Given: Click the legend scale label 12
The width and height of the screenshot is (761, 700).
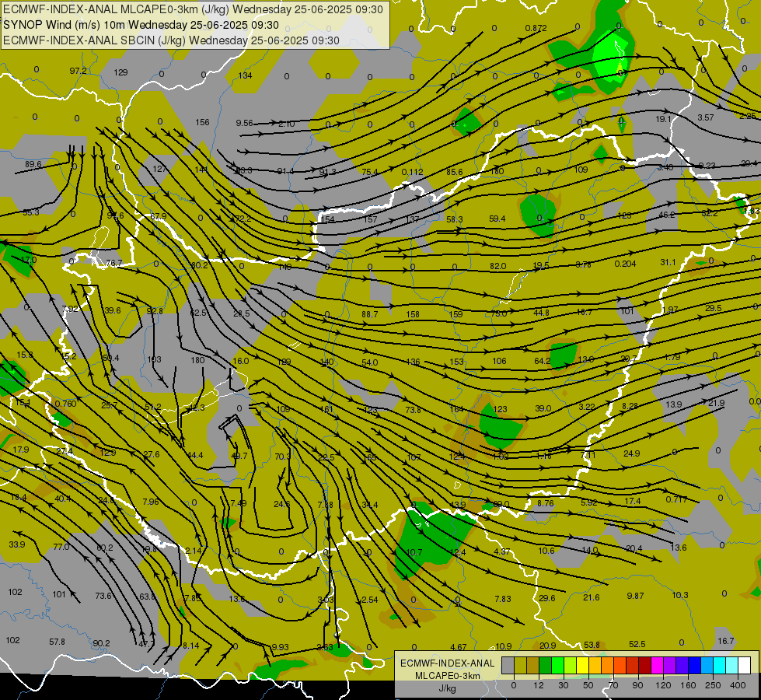Looking at the screenshot, I should [x=539, y=685].
